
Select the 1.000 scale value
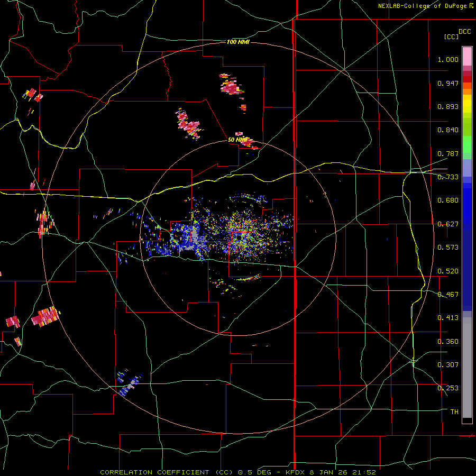click(448, 59)
